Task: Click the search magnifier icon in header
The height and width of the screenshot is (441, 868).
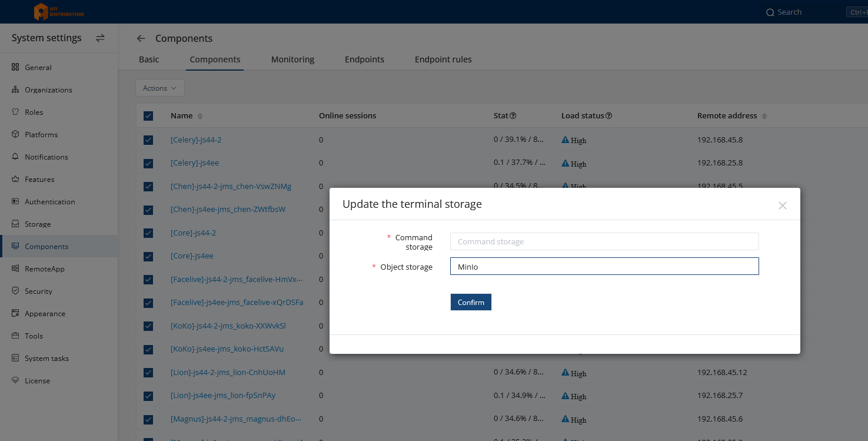Action: (770, 12)
